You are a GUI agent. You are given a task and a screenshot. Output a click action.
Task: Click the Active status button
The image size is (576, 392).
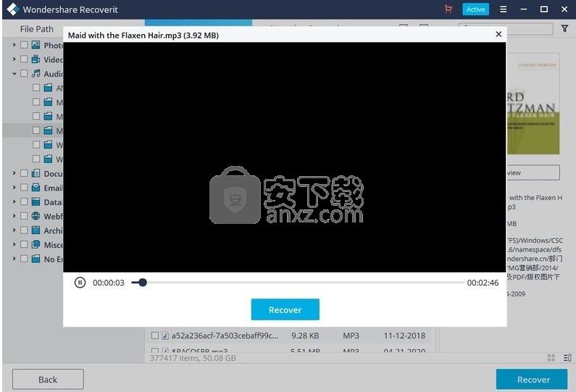click(476, 9)
